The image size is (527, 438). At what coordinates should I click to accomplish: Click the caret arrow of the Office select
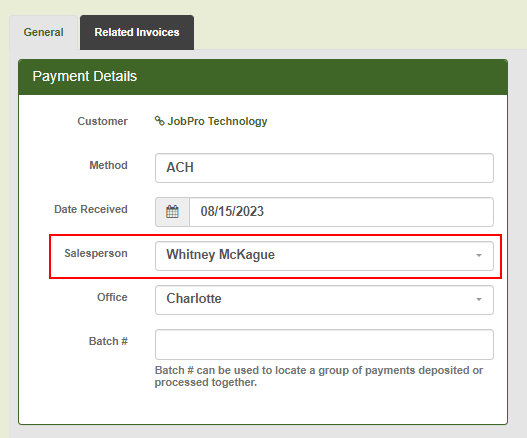point(479,300)
